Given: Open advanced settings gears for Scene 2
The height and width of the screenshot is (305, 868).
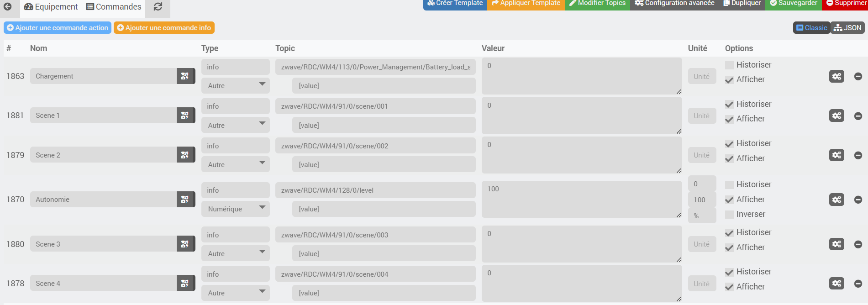Looking at the screenshot, I should click(x=836, y=155).
